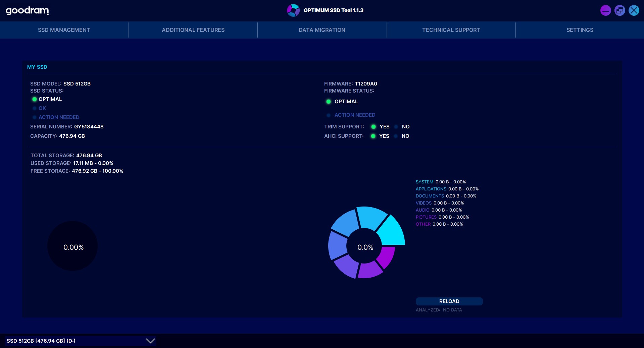Restore the window using the purple overlap icon
The image size is (644, 348).
click(x=620, y=10)
